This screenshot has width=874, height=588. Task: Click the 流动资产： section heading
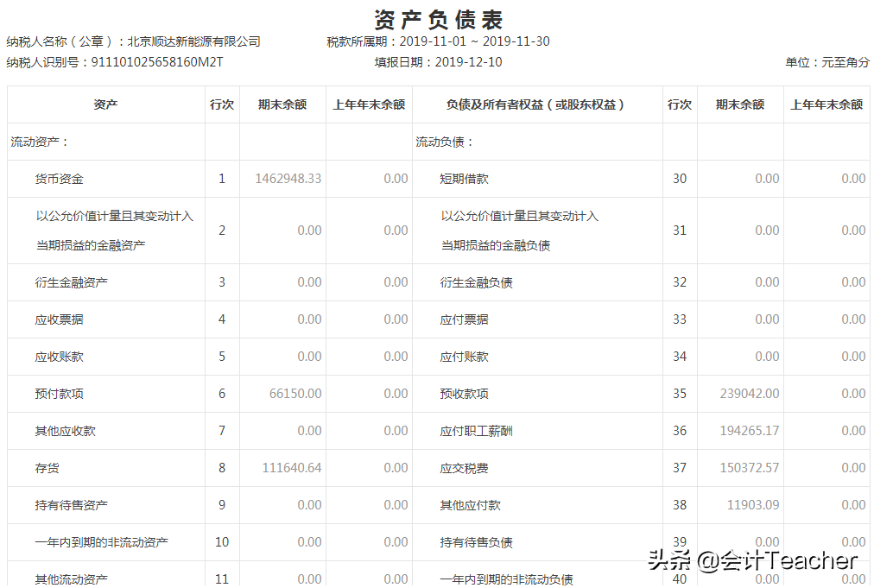[40, 142]
